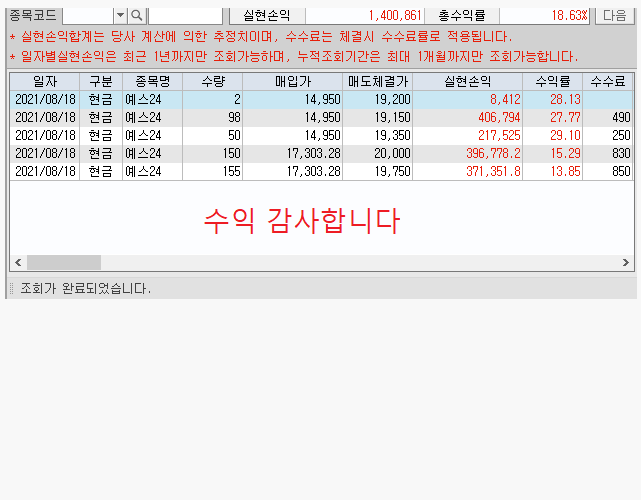Click the 수익률 column header
The height and width of the screenshot is (500, 641).
point(552,82)
